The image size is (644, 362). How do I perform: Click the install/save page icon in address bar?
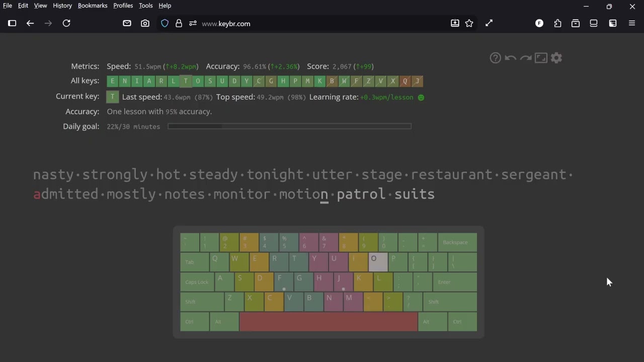455,23
